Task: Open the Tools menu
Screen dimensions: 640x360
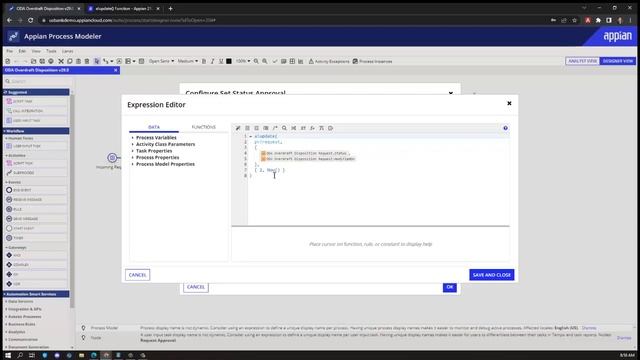Action: point(51,51)
